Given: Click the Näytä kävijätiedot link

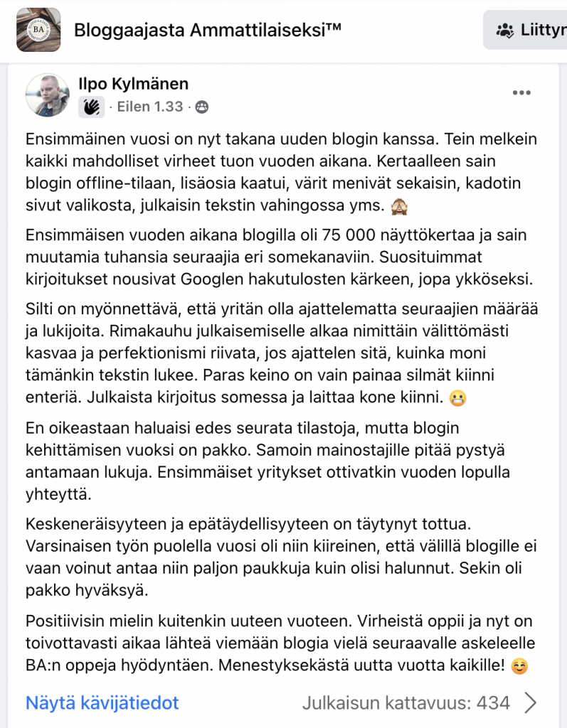Looking at the screenshot, I should click(x=102, y=703).
